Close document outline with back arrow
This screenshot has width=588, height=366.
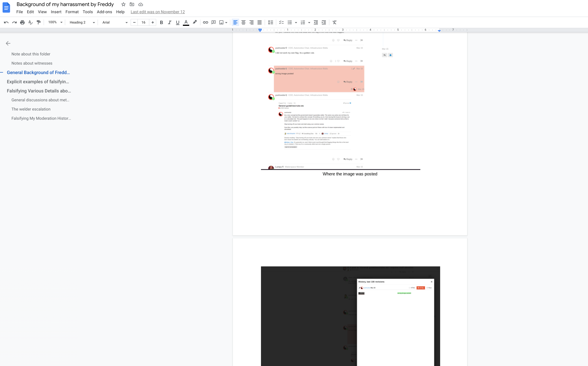click(x=8, y=43)
